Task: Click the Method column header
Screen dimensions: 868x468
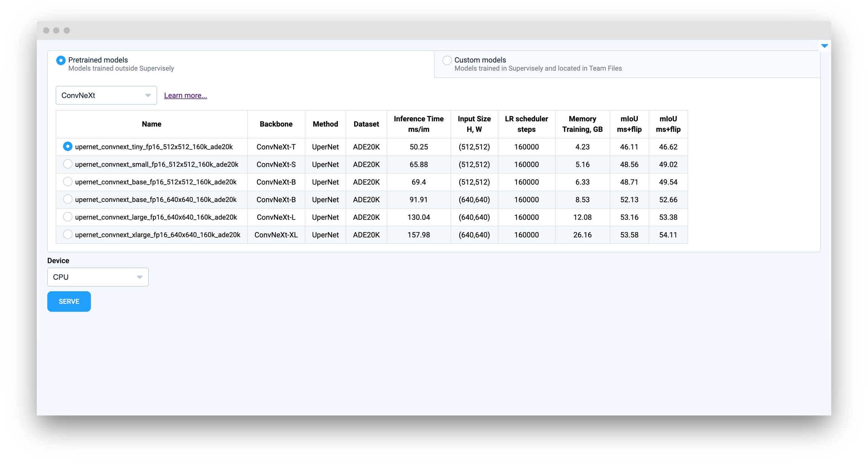Action: [325, 124]
